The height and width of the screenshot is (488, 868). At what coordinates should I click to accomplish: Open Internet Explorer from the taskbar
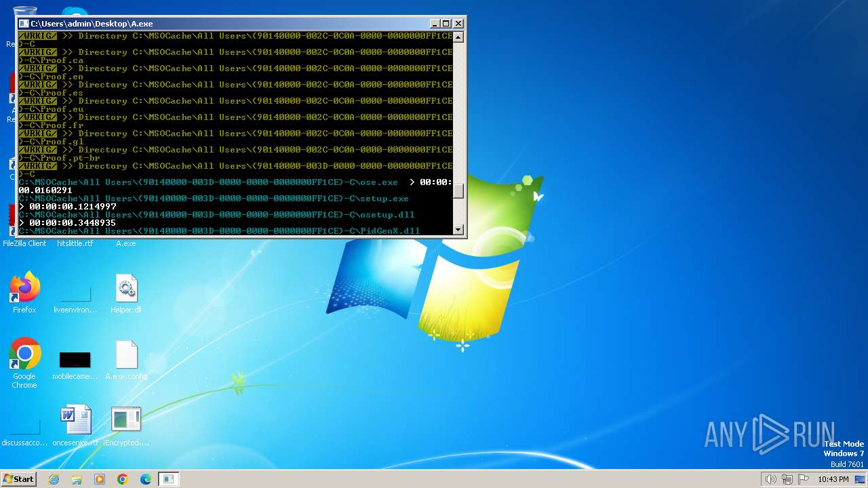click(x=54, y=479)
